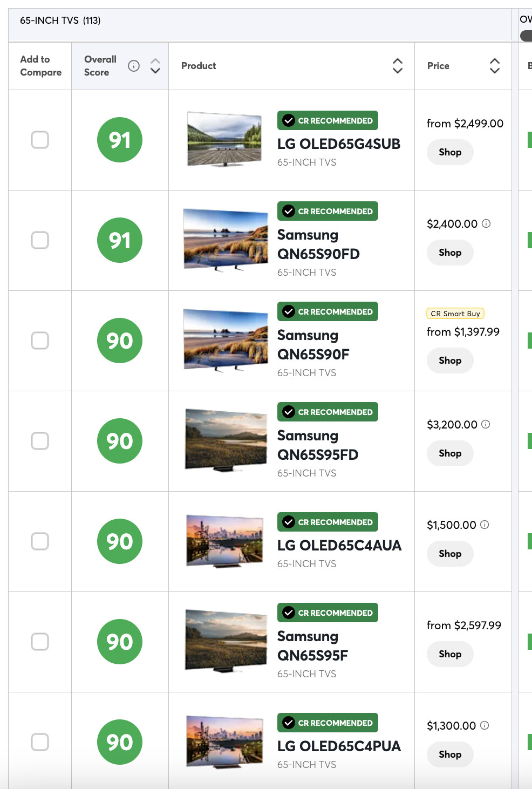Sort table by Overall Score arrows
This screenshot has width=532, height=789.
point(155,66)
